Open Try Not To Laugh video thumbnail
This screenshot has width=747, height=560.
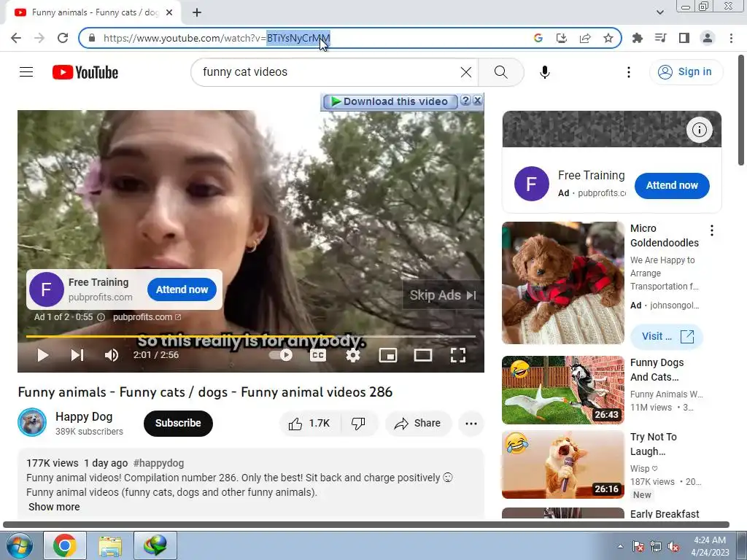[563, 464]
